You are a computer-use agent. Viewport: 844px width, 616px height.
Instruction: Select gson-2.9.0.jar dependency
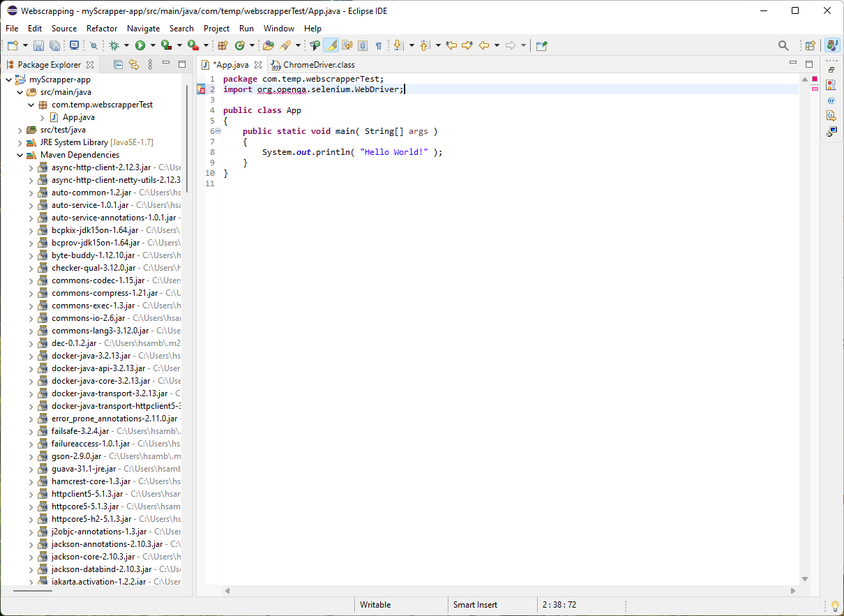[71, 456]
